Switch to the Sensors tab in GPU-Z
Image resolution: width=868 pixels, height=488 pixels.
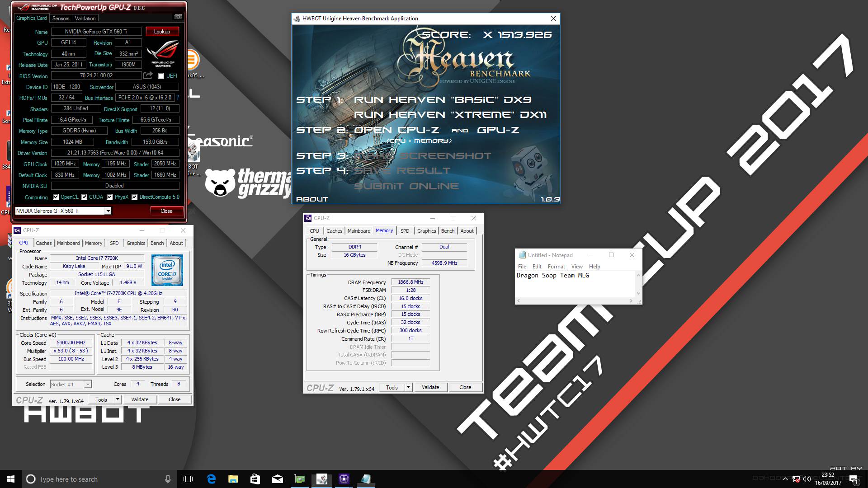coord(61,19)
